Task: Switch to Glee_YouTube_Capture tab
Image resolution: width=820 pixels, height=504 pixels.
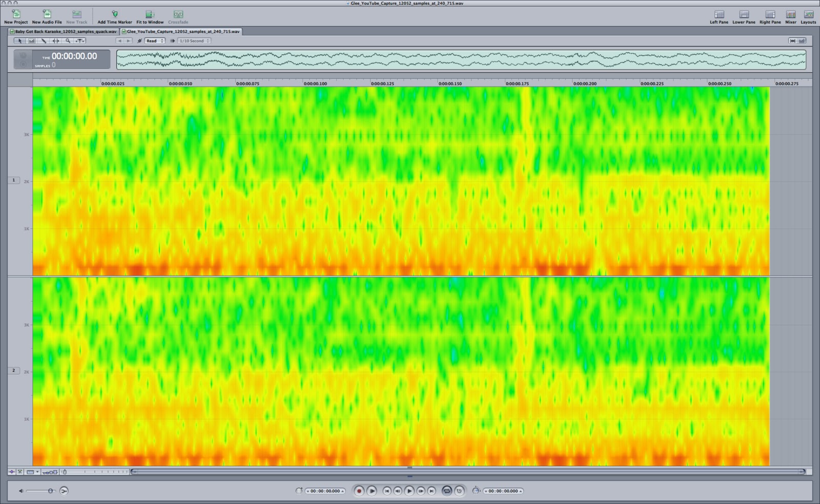Action: 181,31
